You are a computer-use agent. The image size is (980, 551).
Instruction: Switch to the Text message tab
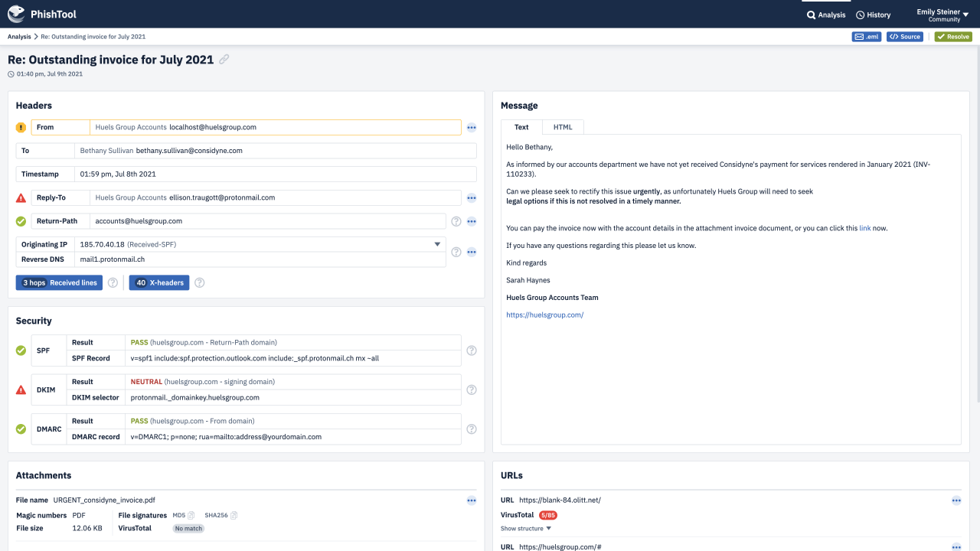(x=521, y=127)
